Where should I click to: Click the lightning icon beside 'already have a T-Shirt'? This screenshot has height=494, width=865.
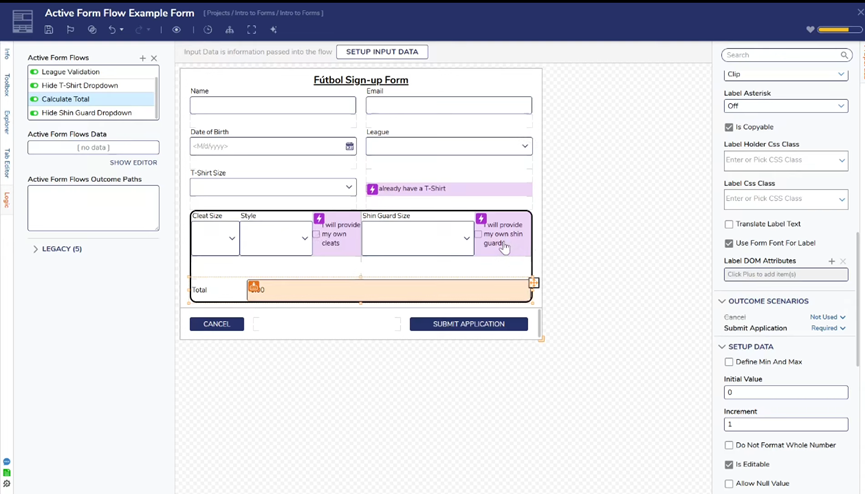click(372, 189)
